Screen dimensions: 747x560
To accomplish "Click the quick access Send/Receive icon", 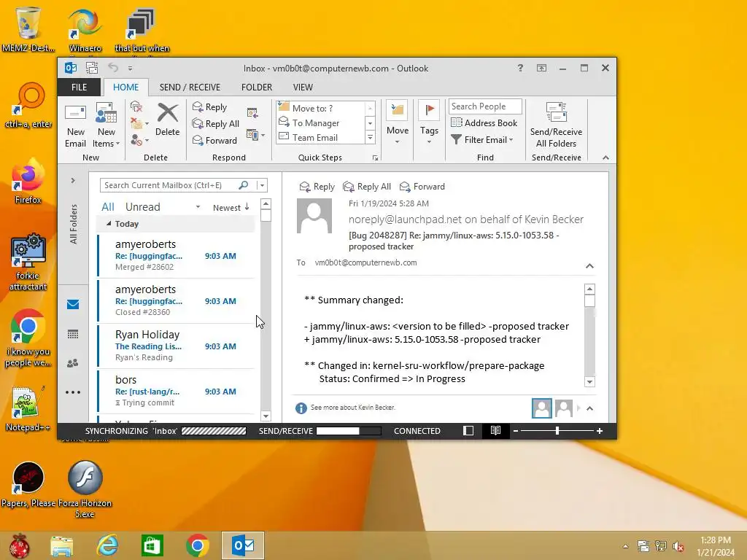I will (91, 68).
